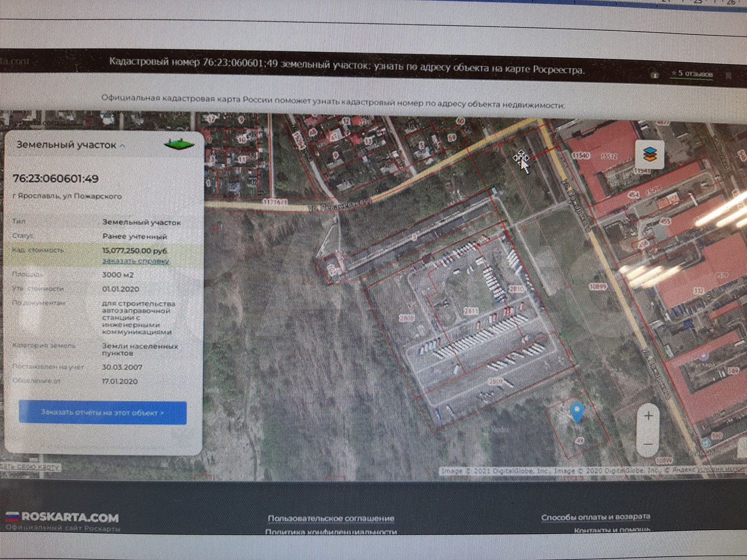Open the map layers switcher
This screenshot has height=560, width=747.
pyautogui.click(x=650, y=155)
